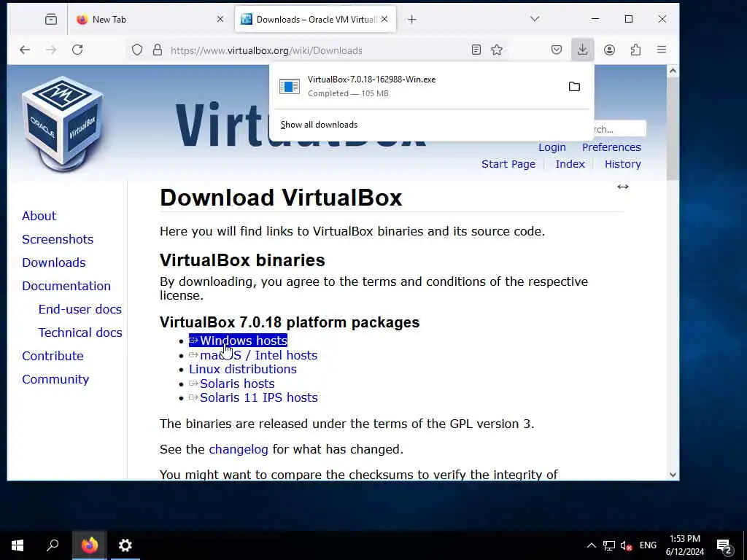Image resolution: width=747 pixels, height=560 pixels.
Task: Download the Windows hosts package
Action: click(x=239, y=341)
